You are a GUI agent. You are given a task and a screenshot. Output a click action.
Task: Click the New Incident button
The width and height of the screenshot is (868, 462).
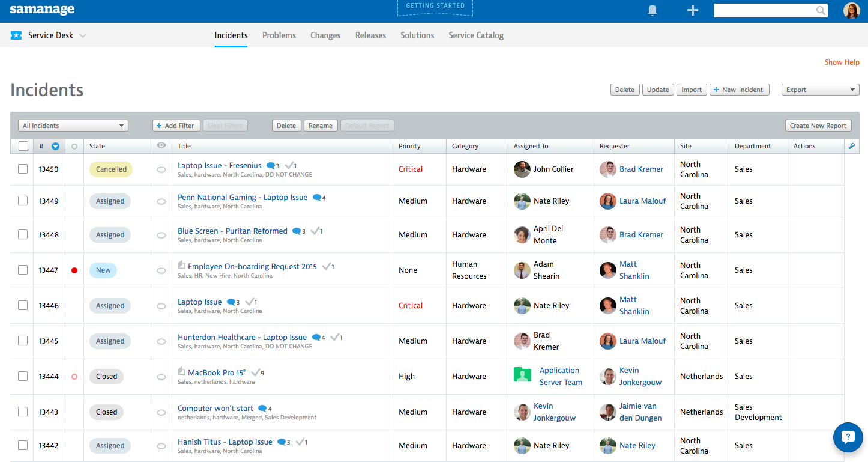pos(739,89)
